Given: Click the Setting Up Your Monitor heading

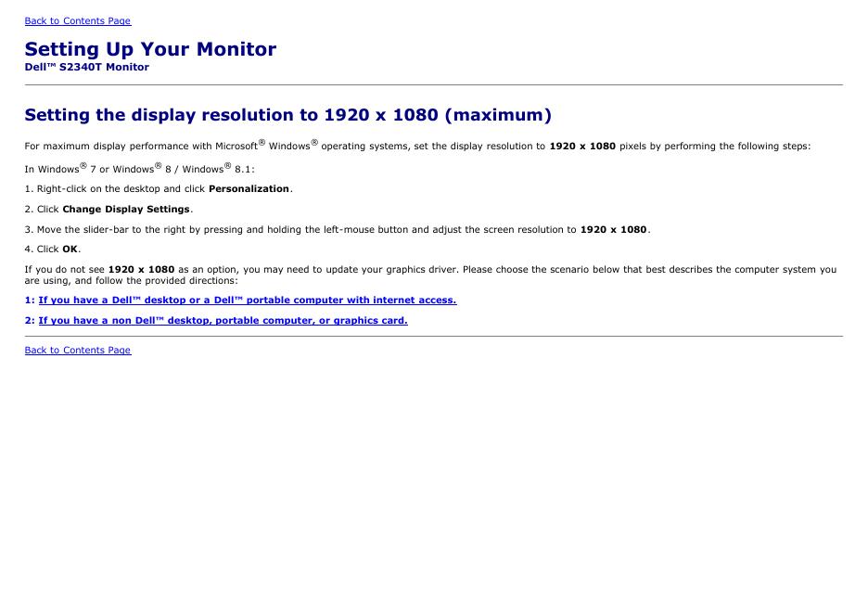Looking at the screenshot, I should (x=150, y=49).
